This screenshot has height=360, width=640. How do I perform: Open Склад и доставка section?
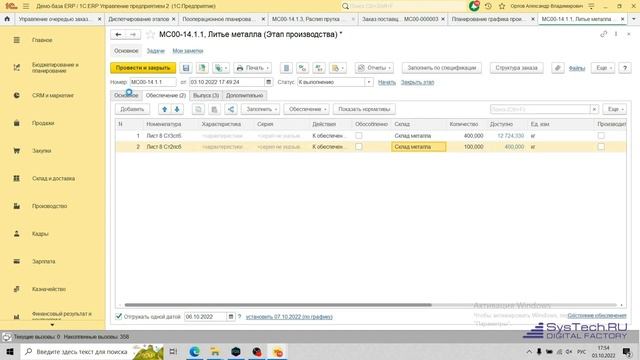53,178
